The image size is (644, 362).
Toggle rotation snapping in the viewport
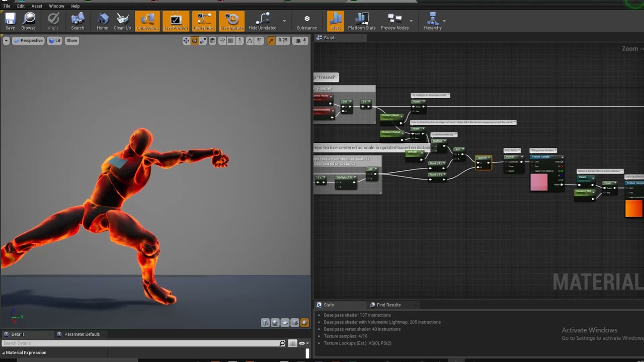click(250, 41)
